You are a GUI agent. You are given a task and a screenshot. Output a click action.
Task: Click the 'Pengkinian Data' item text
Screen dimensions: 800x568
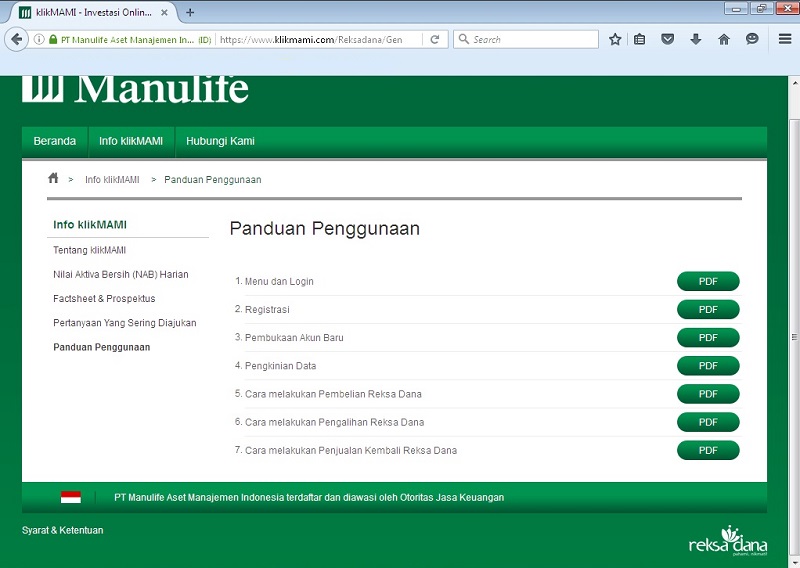pyautogui.click(x=280, y=366)
